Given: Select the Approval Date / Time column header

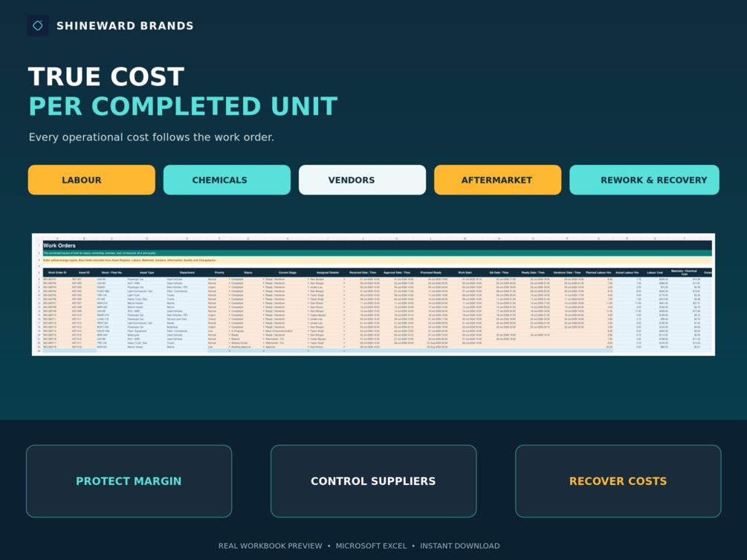Looking at the screenshot, I should [397, 273].
